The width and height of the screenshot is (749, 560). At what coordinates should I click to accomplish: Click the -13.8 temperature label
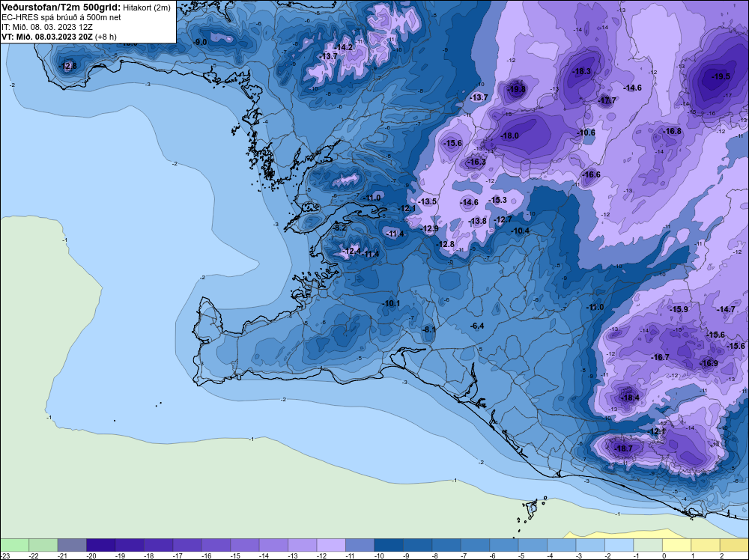pyautogui.click(x=478, y=221)
